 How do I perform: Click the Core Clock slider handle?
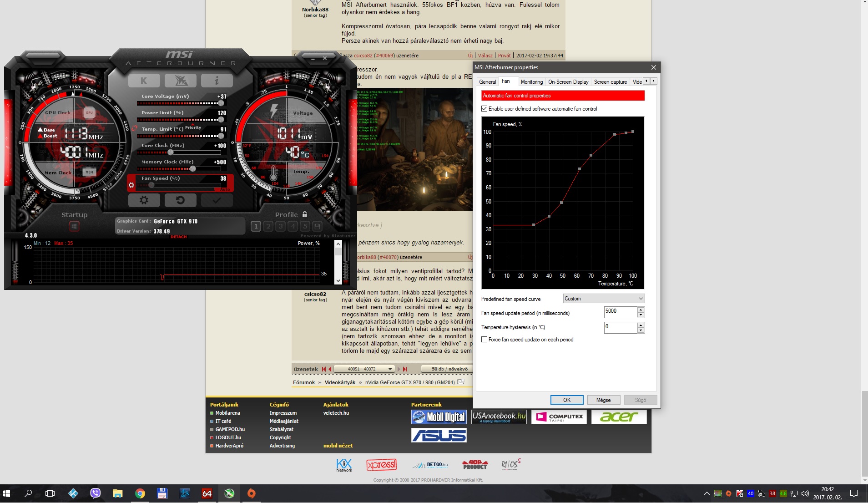(x=171, y=152)
